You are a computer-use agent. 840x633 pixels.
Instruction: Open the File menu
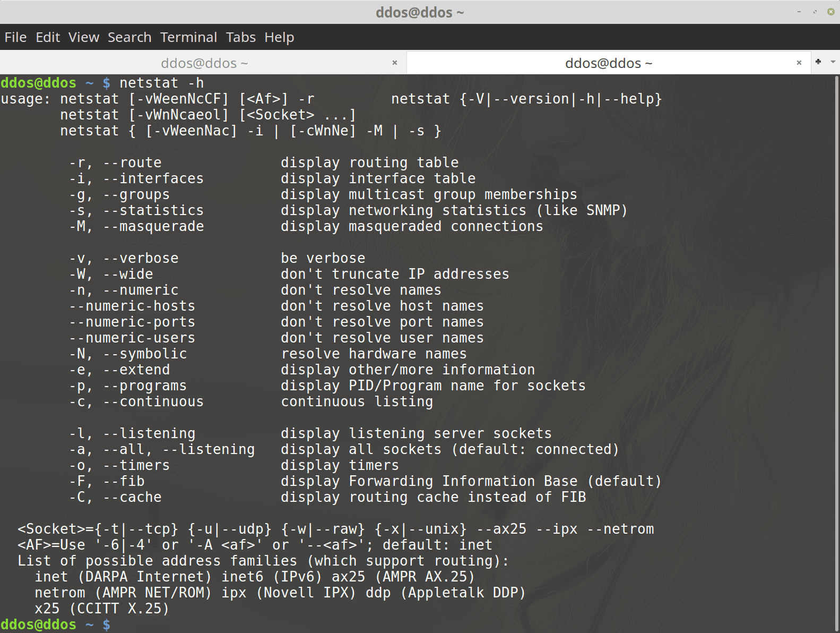(x=15, y=37)
